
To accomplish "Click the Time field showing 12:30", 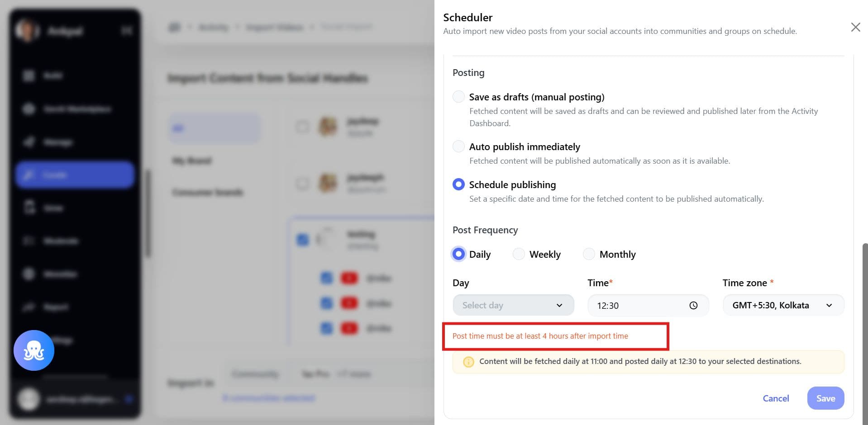I will pos(648,305).
